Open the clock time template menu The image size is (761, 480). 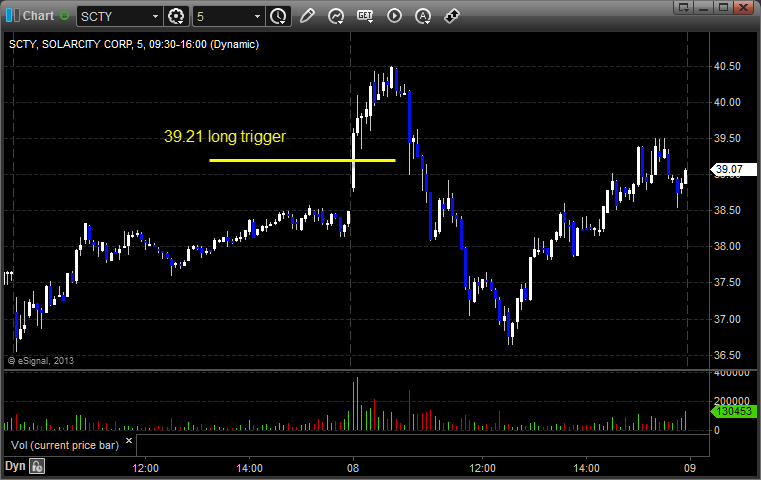coord(278,17)
